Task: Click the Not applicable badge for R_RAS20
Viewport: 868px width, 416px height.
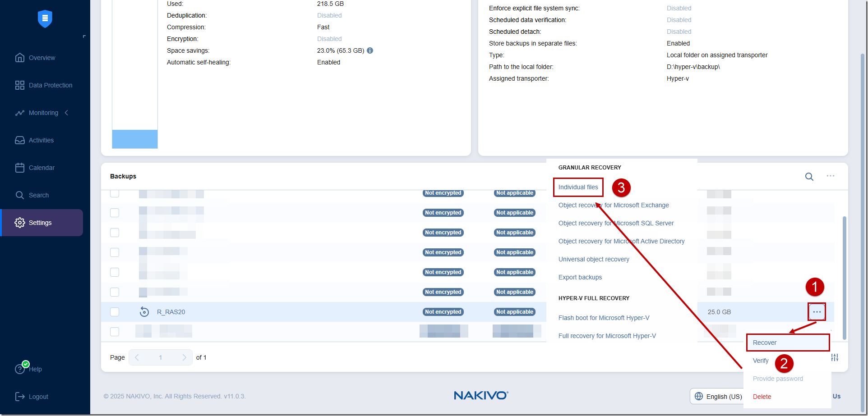Action: [x=515, y=312]
